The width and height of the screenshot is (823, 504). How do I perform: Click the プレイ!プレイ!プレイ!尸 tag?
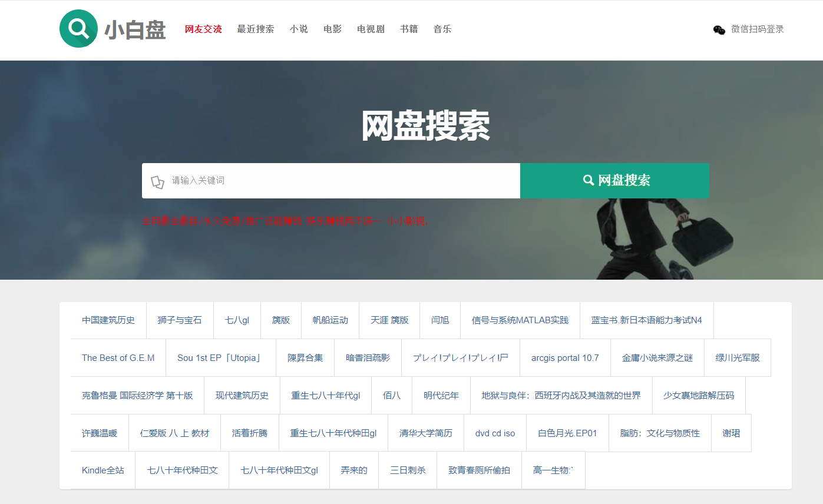pyautogui.click(x=461, y=358)
